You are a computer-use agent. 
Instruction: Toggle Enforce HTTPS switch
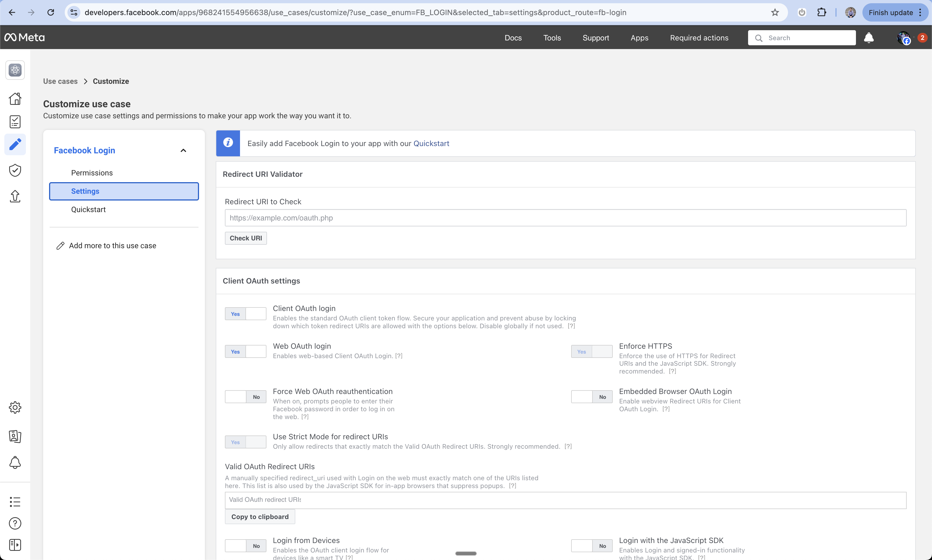(591, 351)
